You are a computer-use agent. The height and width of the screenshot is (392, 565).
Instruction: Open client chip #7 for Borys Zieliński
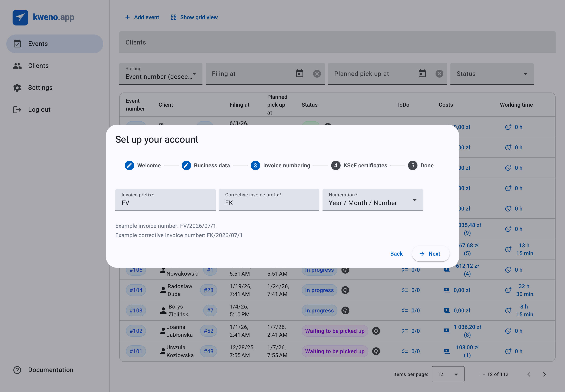point(210,310)
